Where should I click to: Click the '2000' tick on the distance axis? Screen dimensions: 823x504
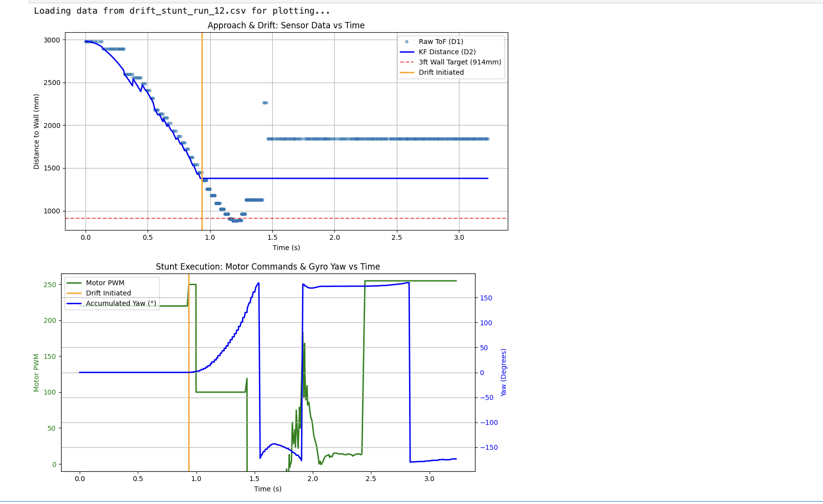pos(52,126)
